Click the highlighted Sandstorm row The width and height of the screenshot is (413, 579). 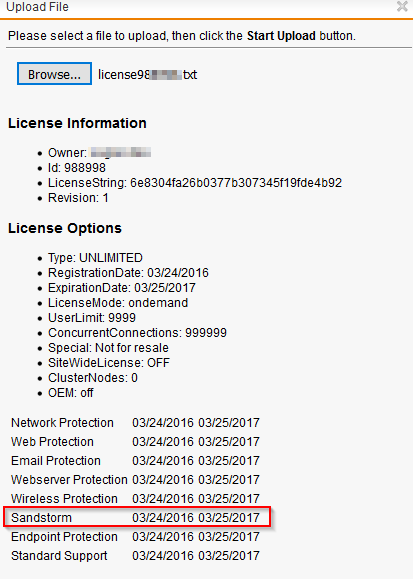pos(137,517)
